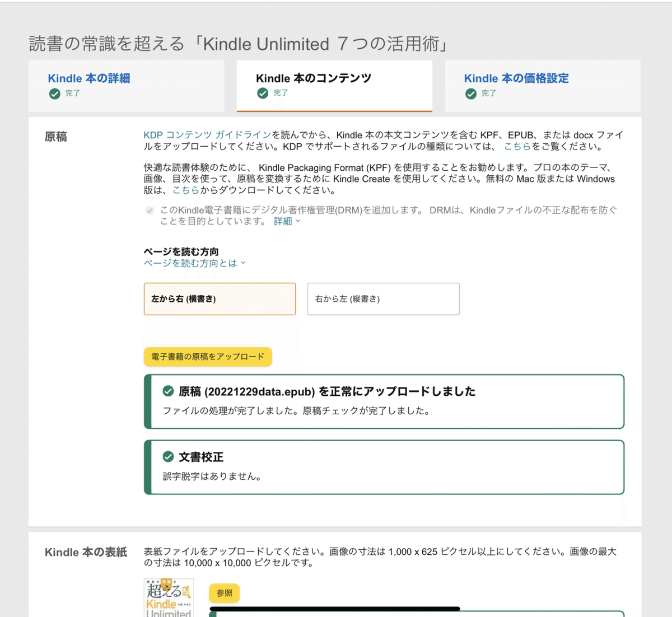
Task: Click the book title heading
Action: pyautogui.click(x=239, y=44)
